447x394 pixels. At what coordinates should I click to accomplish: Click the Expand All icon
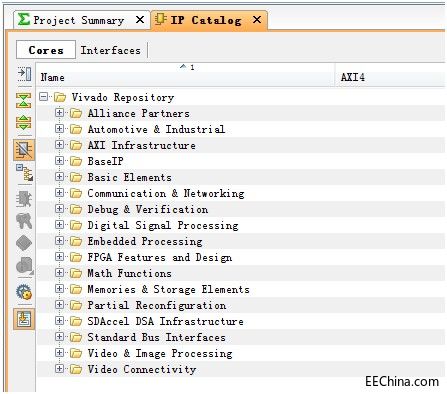[x=24, y=122]
